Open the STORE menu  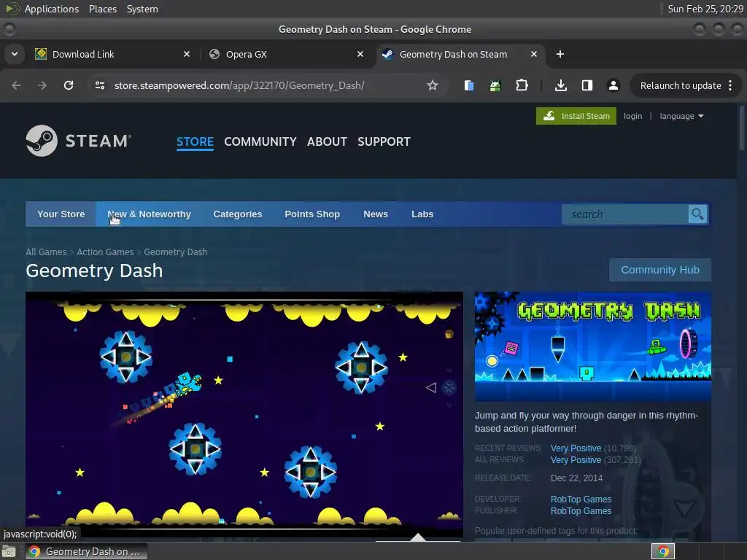click(195, 141)
